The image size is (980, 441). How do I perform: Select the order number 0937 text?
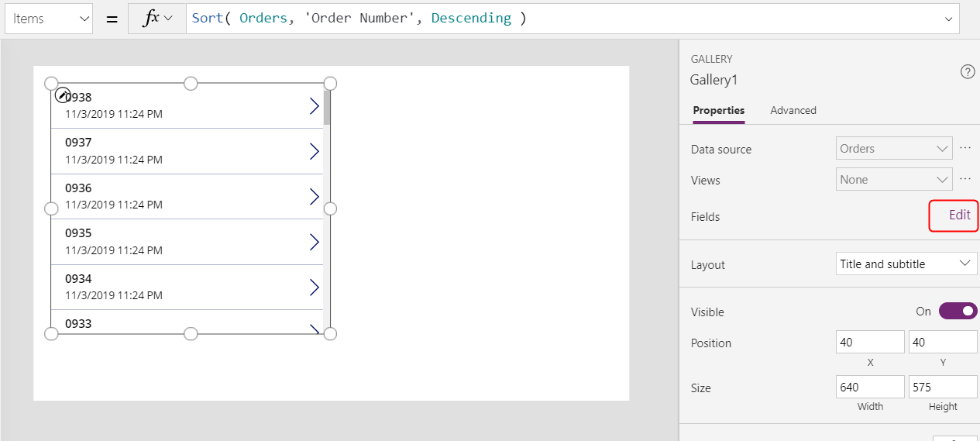tap(78, 142)
